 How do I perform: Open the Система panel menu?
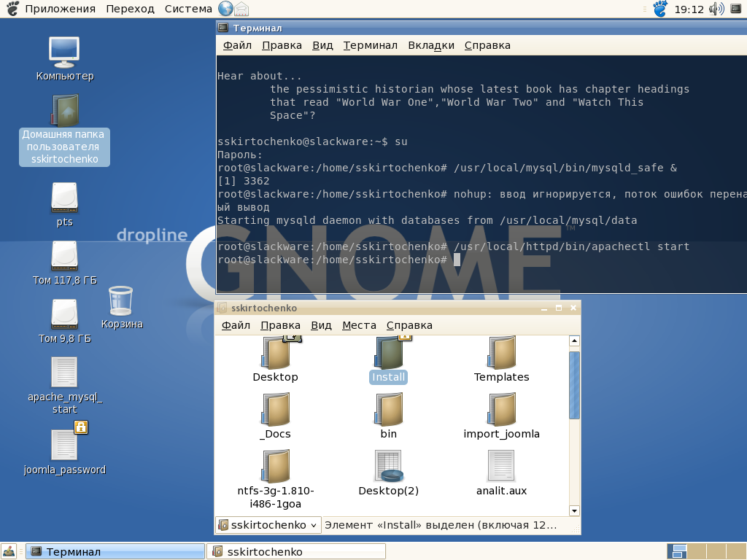(188, 9)
